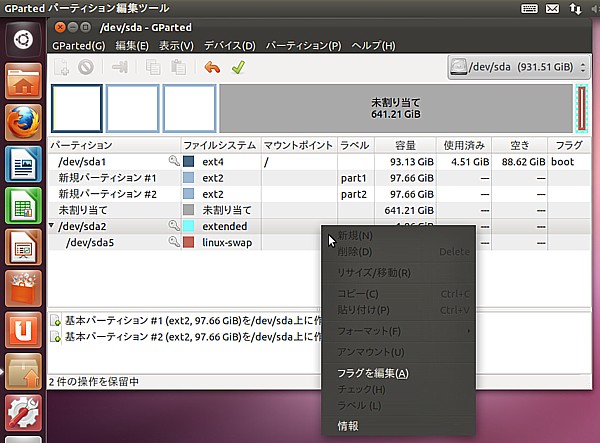This screenshot has width=600, height=443.
Task: Collapse the /dev/sda2 extended partition tree
Action: [51, 226]
